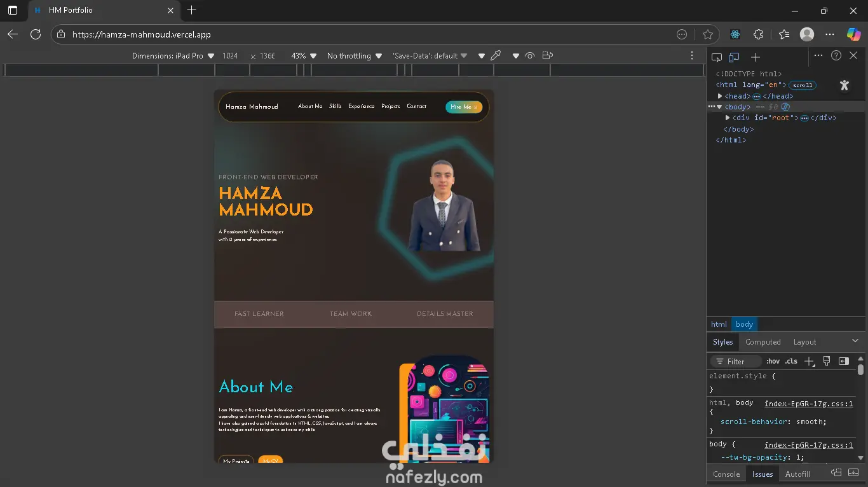
Task: Open the tab actions menu icon
Action: coord(13,10)
